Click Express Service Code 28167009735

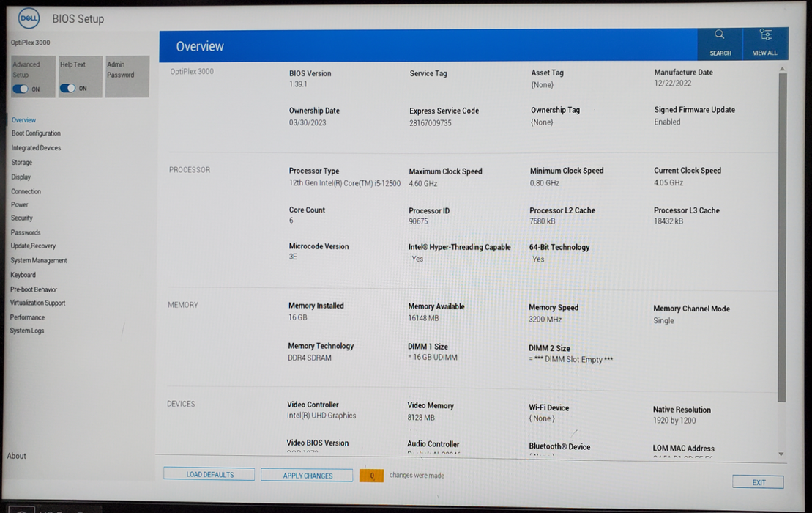pyautogui.click(x=431, y=123)
